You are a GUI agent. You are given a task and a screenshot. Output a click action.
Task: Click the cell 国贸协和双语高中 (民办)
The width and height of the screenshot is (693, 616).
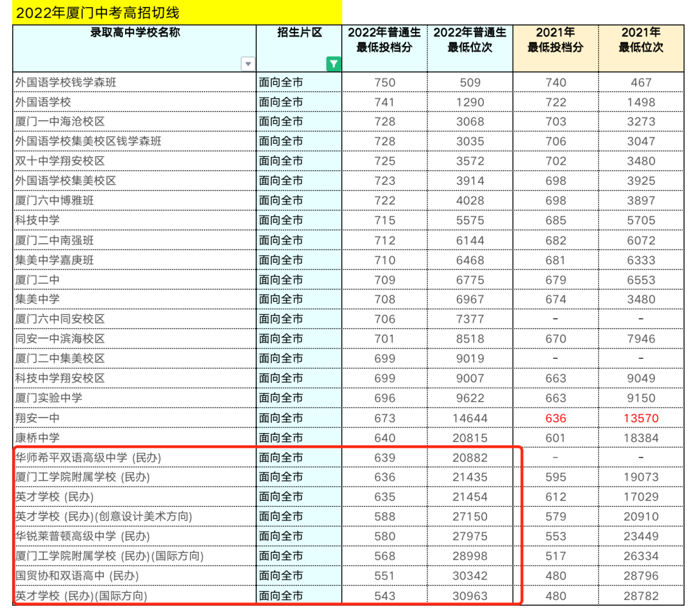pyautogui.click(x=135, y=576)
